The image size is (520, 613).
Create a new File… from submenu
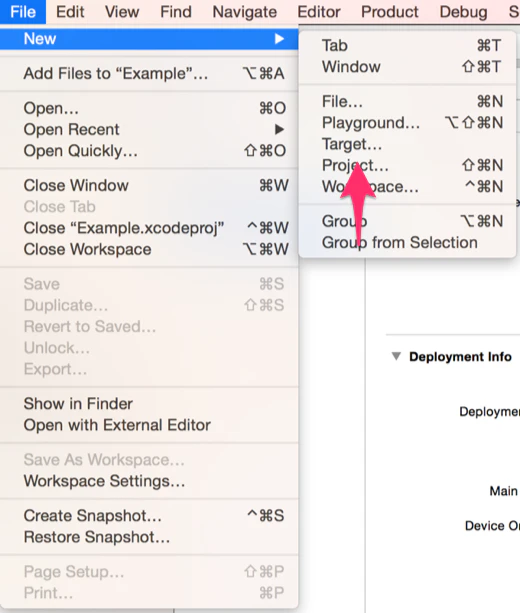tap(407, 102)
